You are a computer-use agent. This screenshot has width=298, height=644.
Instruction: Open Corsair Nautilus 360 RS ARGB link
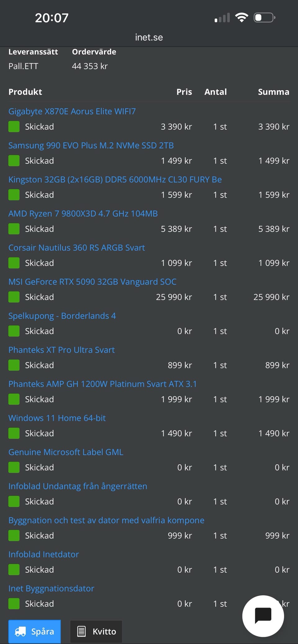[77, 248]
